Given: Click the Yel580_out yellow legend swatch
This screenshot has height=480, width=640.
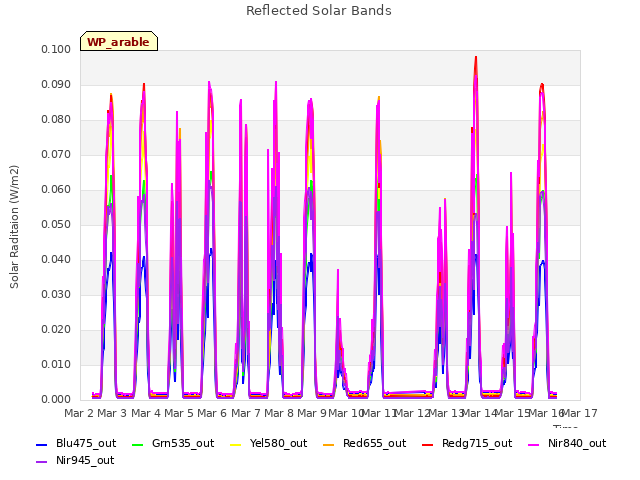Looking at the screenshot, I should pyautogui.click(x=236, y=444).
